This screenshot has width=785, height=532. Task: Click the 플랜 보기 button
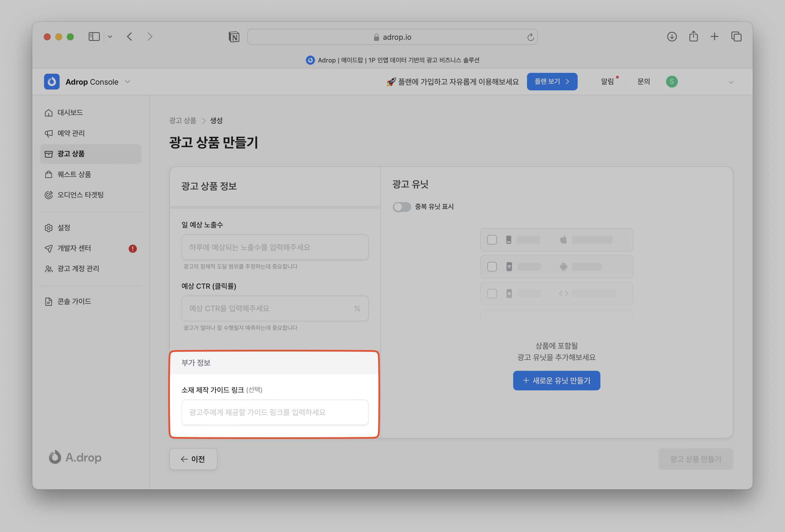[551, 82]
